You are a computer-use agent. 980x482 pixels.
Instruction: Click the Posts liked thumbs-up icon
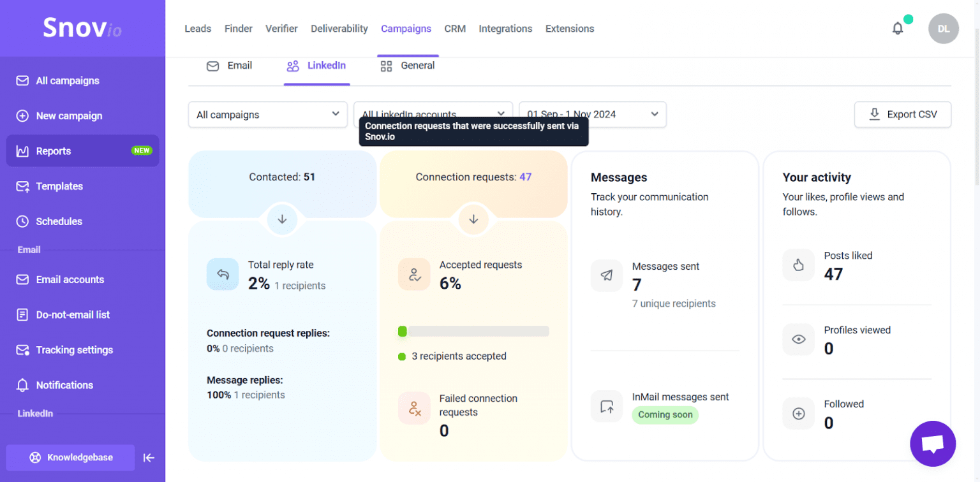[x=798, y=265]
